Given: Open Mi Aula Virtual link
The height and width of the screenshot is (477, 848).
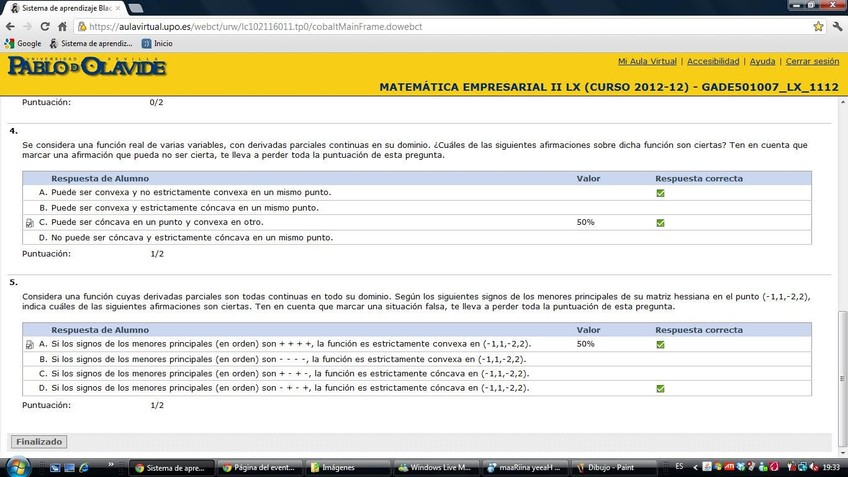Looking at the screenshot, I should pyautogui.click(x=647, y=62).
